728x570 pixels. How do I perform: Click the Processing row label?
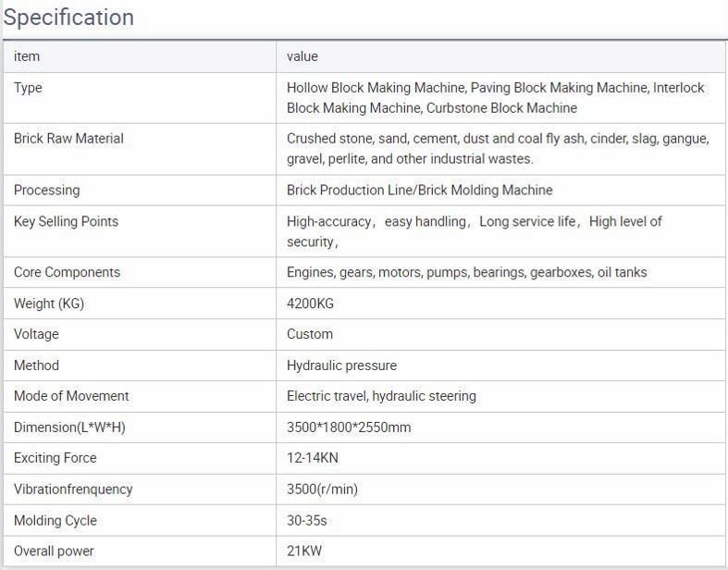tap(47, 190)
